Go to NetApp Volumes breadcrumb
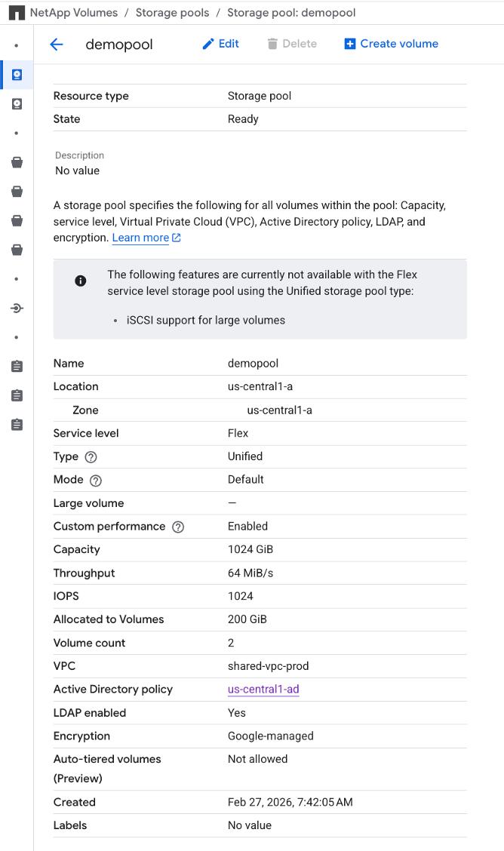The width and height of the screenshot is (504, 851). point(74,13)
